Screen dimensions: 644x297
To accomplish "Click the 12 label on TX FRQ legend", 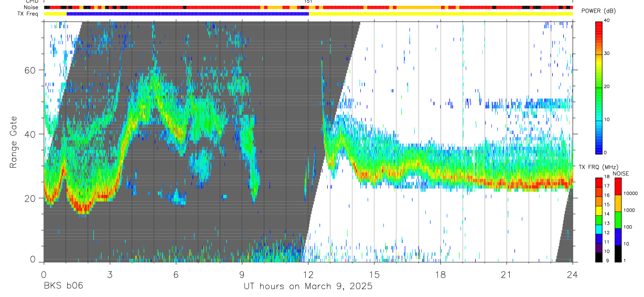I will pos(607,233).
